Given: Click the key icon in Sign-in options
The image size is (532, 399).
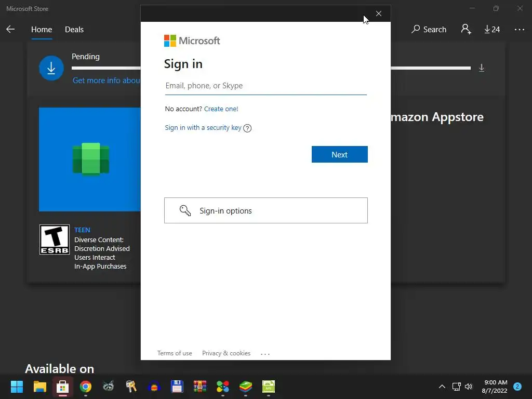Looking at the screenshot, I should click(x=185, y=210).
